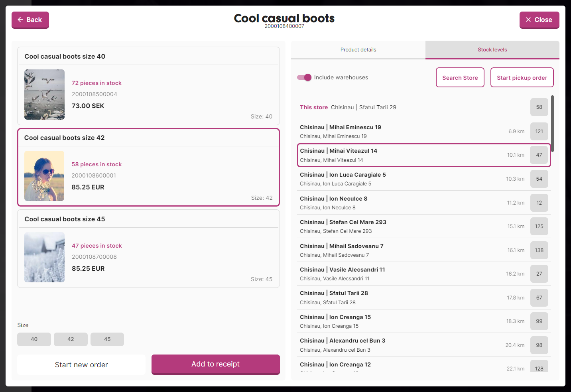Screen dimensions: 571x392
Task: Select size 45 option
Action: [107, 339]
